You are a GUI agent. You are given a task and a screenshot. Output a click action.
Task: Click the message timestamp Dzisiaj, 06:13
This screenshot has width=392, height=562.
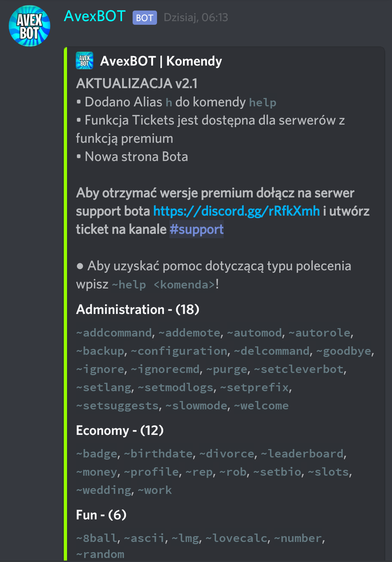pyautogui.click(x=196, y=17)
